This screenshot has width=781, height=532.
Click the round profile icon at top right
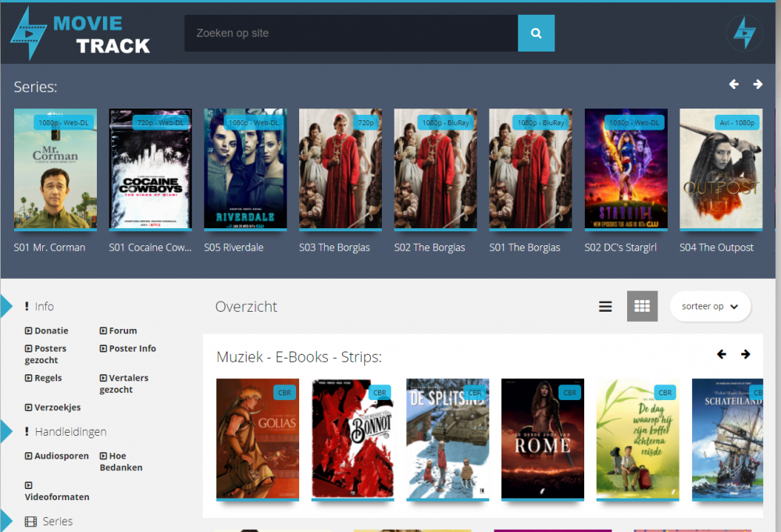[x=744, y=33]
